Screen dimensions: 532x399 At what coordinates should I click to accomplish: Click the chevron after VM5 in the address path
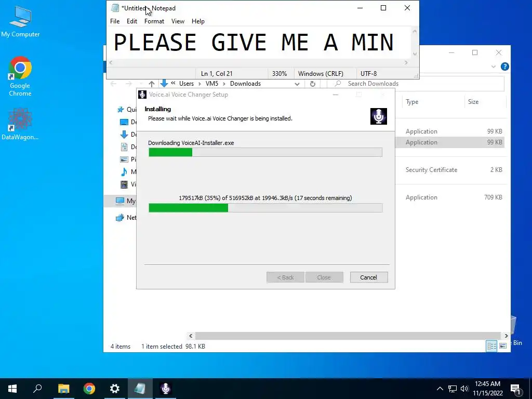224,84
